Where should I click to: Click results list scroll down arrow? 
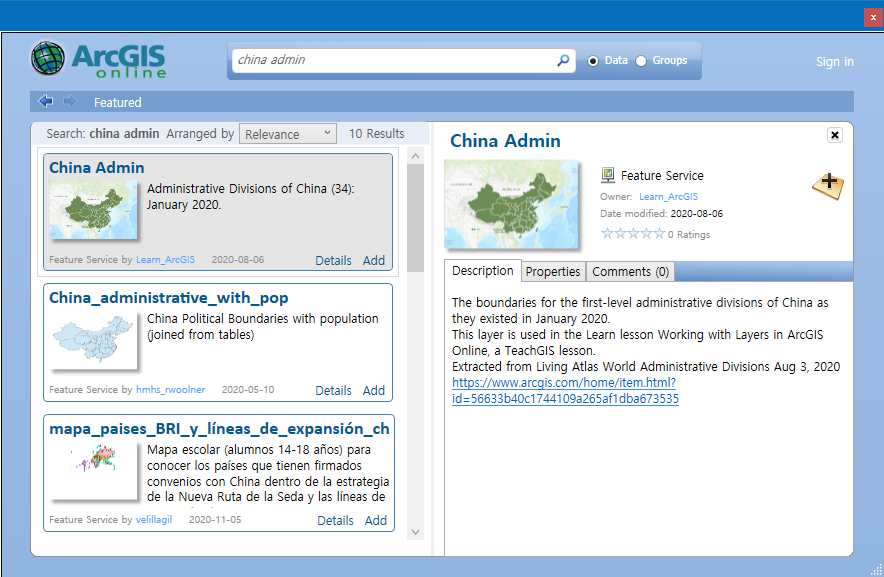[x=416, y=532]
